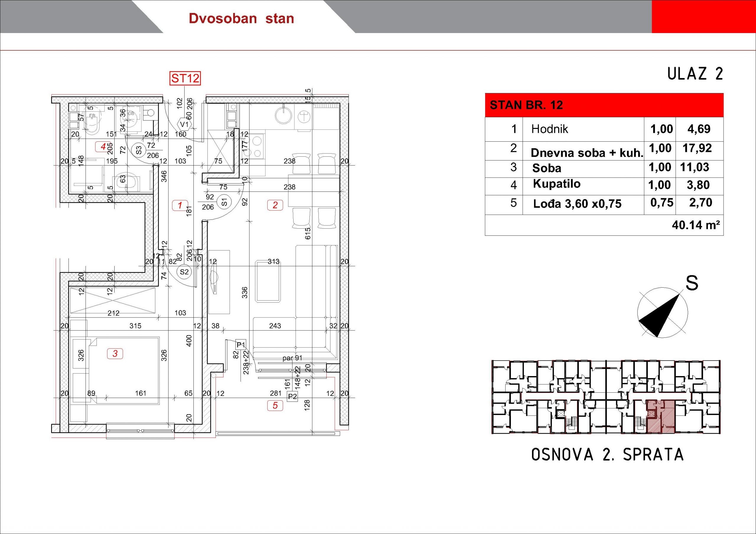Click the Dvosoban stan title tab

(x=241, y=18)
